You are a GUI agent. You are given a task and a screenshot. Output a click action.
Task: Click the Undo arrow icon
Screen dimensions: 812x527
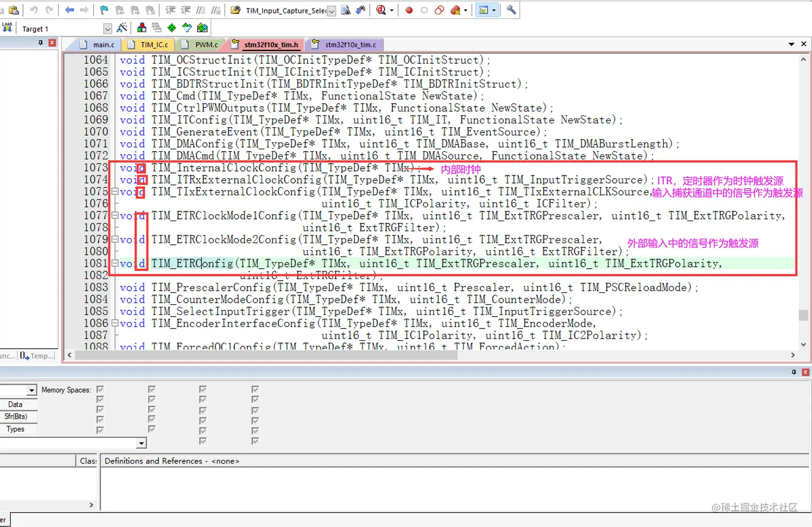tap(34, 10)
